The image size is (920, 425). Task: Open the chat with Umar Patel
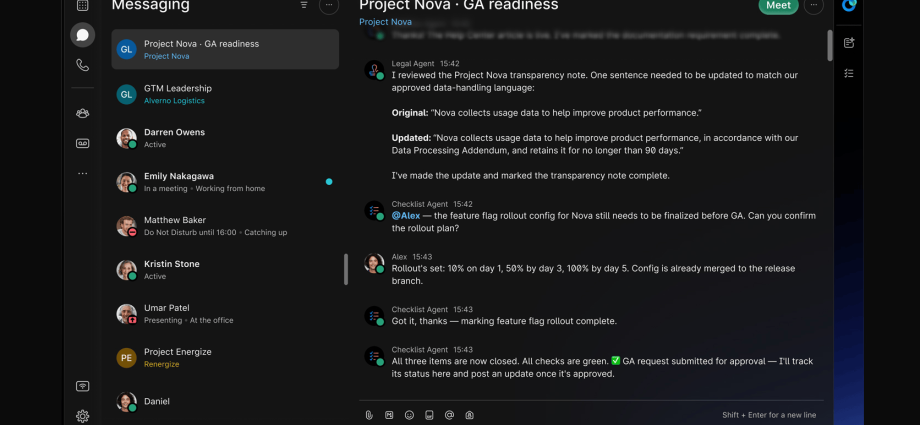click(225, 313)
